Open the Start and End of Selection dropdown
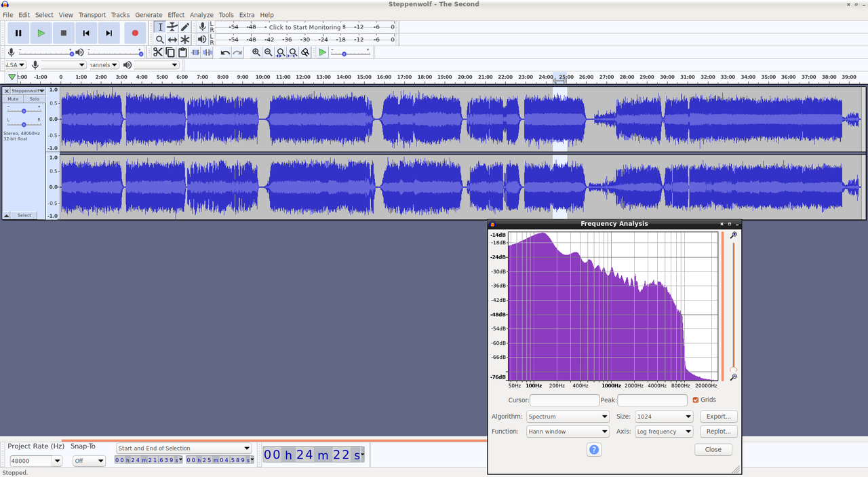Image resolution: width=868 pixels, height=477 pixels. pos(184,449)
